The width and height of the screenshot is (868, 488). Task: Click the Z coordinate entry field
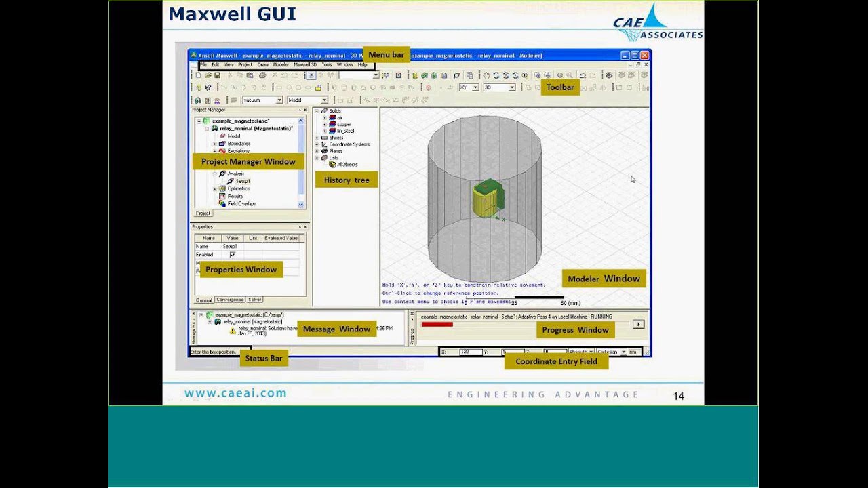(555, 352)
